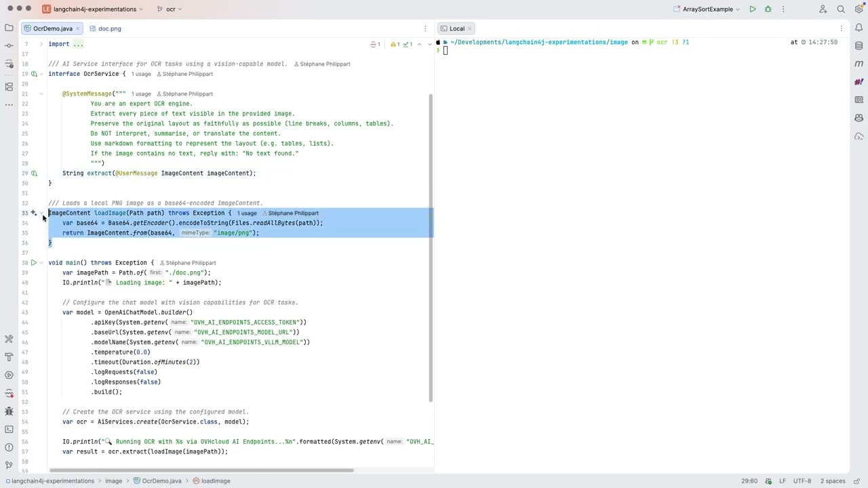Click the AI actions sparkle icon at line 33
This screenshot has width=868, height=488.
click(34, 213)
